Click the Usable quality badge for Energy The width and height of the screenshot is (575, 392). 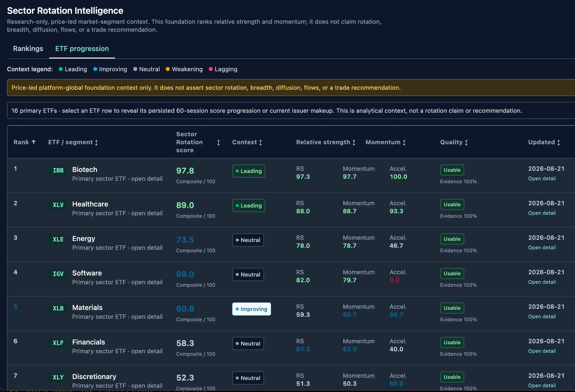(x=452, y=239)
